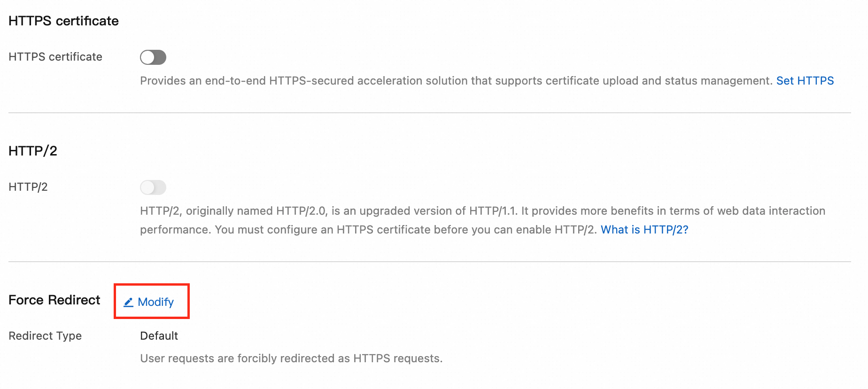
Task: Click the Redirect Type label
Action: point(45,336)
